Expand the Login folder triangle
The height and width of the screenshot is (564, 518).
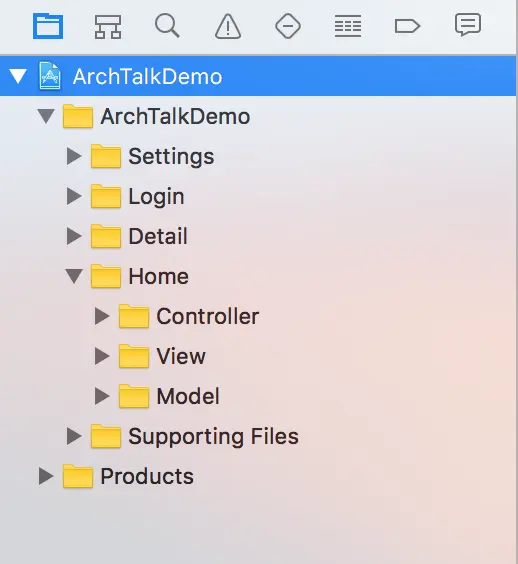(x=74, y=196)
